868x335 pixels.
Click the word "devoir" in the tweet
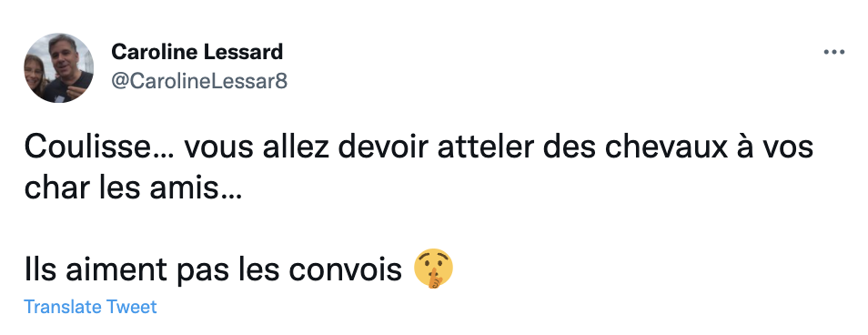382,147
